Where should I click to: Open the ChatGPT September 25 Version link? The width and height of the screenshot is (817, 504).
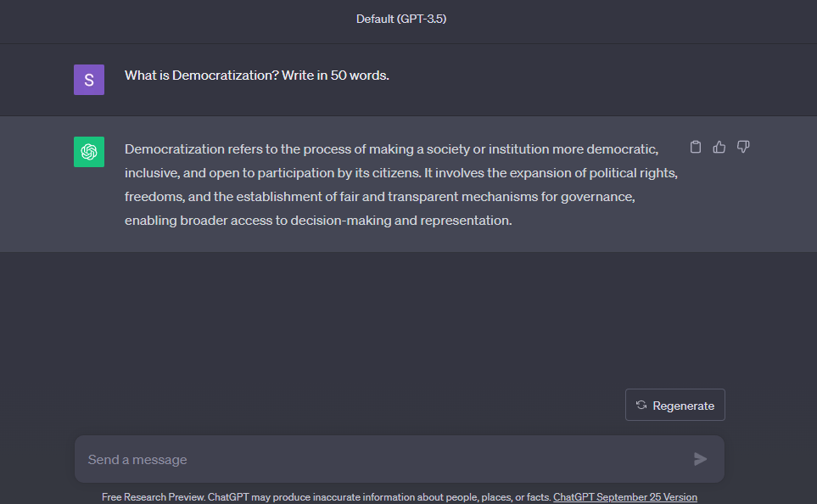click(624, 496)
